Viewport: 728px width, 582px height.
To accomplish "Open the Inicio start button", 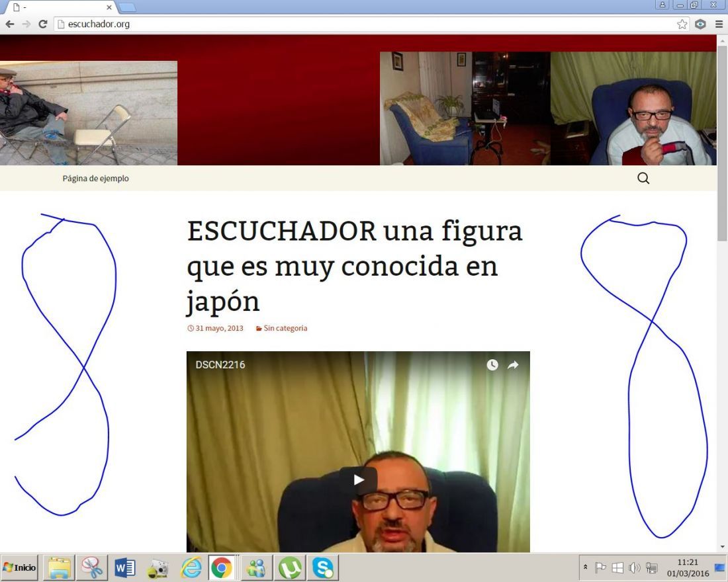I will click(19, 567).
